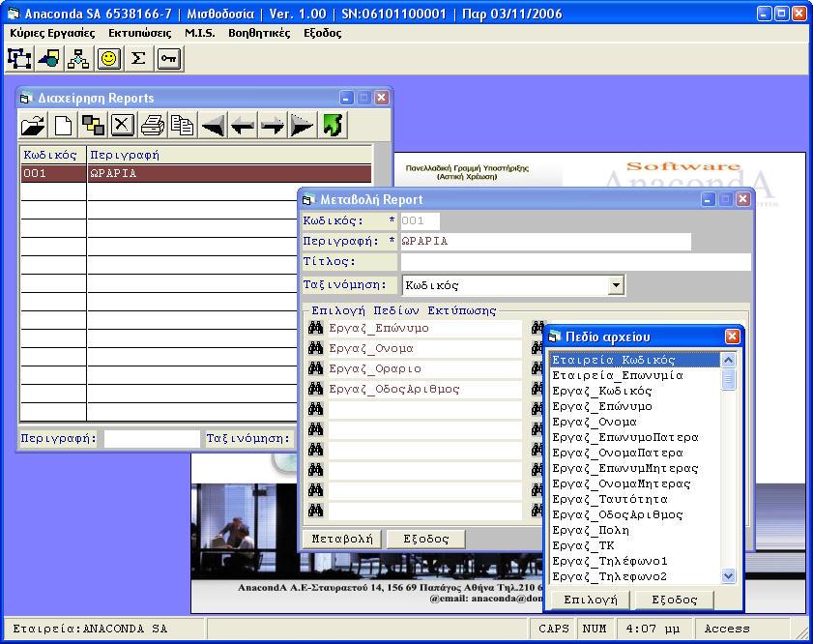Image resolution: width=813 pixels, height=644 pixels.
Task: Close the Πεδίο αρχείου dialog
Action: pyautogui.click(x=732, y=337)
